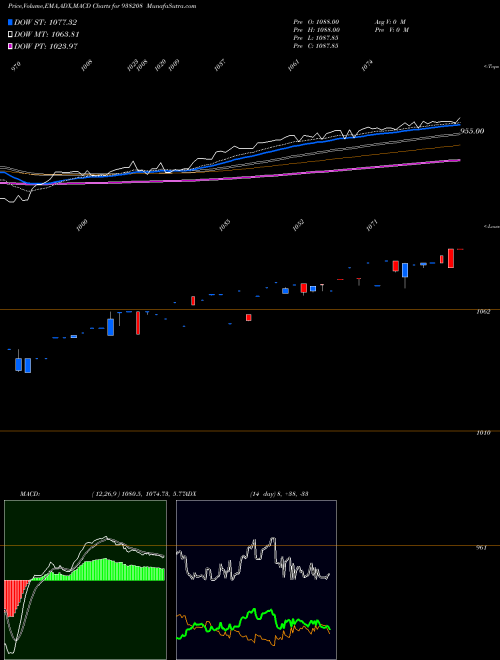Select the DOW MT: 1063.81 label
500x660 pixels.
click(47, 35)
